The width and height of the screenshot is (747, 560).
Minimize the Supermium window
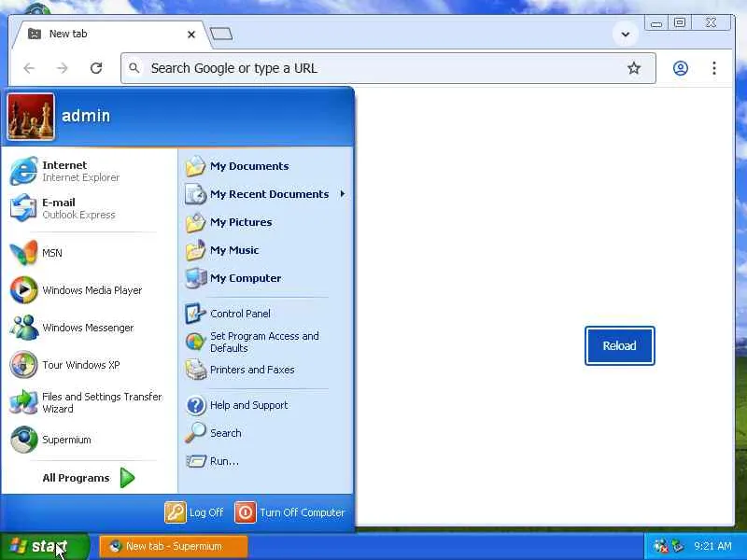(x=656, y=22)
